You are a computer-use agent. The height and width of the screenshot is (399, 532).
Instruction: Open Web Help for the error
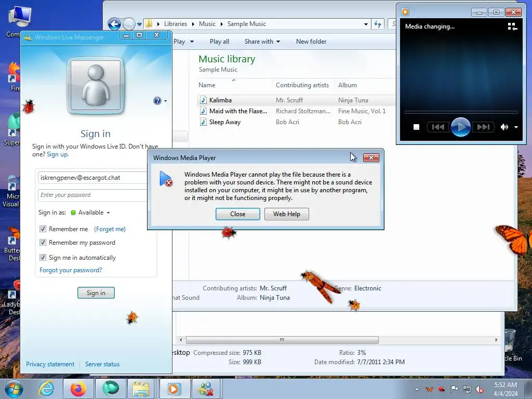(287, 214)
